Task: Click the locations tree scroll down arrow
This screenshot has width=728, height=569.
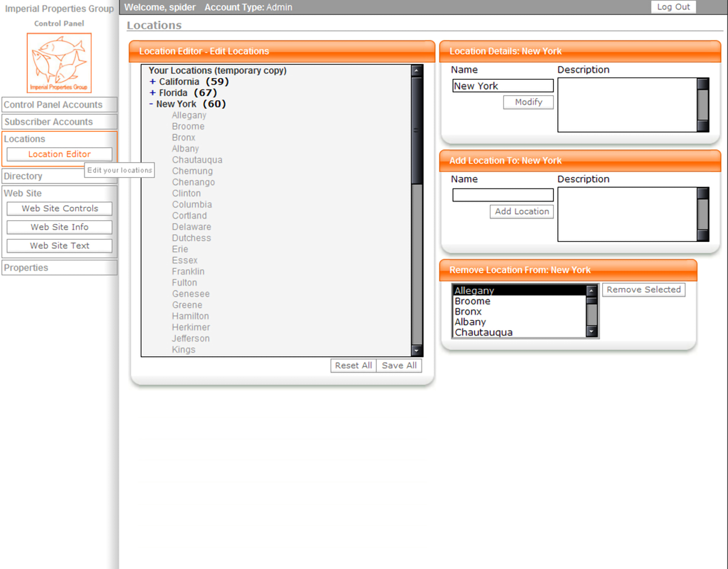Action: pyautogui.click(x=417, y=351)
